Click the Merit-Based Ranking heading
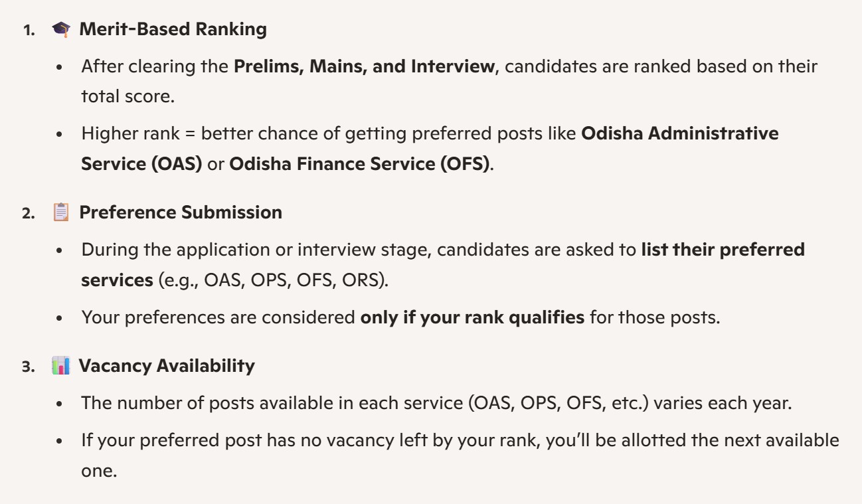 coord(173,29)
